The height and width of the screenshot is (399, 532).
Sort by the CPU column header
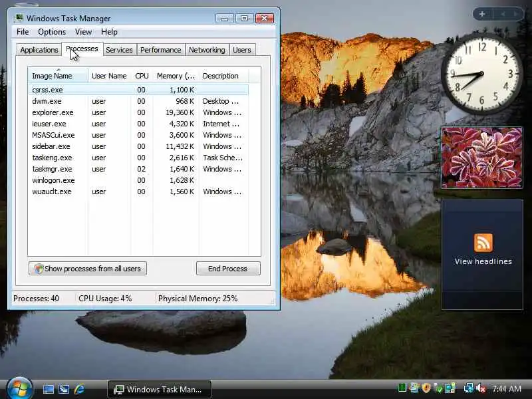click(142, 76)
